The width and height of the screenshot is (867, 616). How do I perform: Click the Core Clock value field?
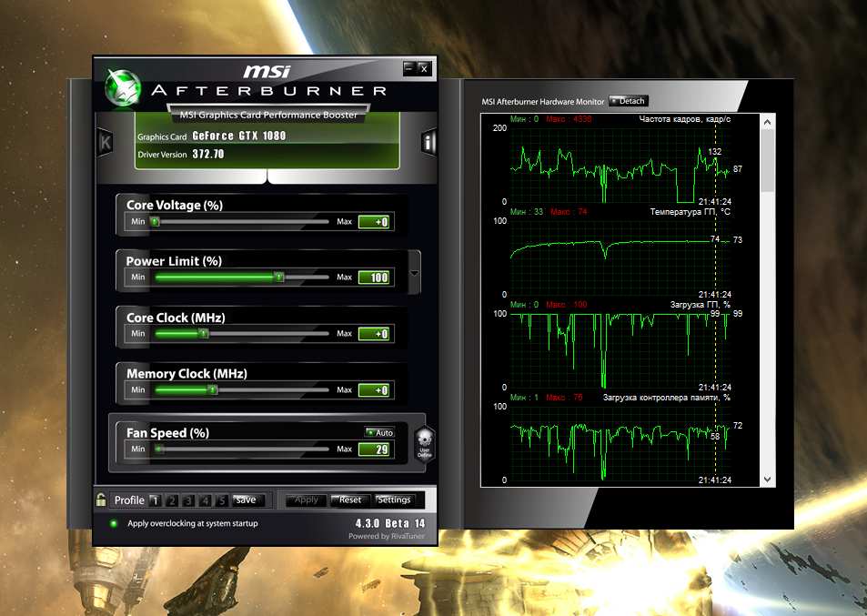point(374,333)
